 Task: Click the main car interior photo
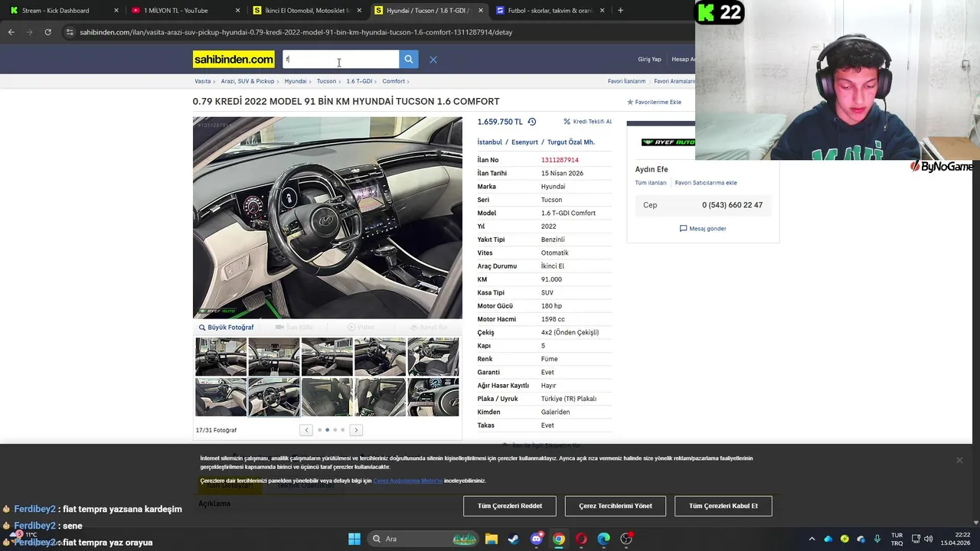[328, 217]
